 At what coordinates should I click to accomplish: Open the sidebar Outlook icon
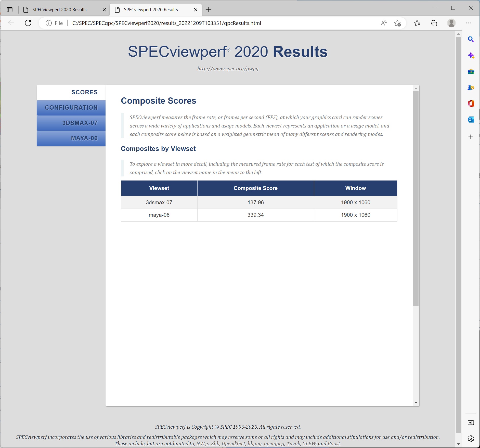471,119
